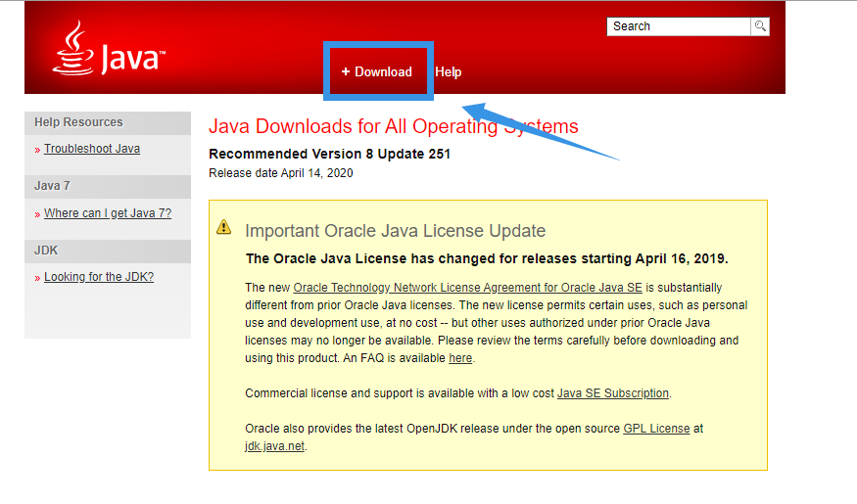Open Looking for the JDK? link

(99, 277)
